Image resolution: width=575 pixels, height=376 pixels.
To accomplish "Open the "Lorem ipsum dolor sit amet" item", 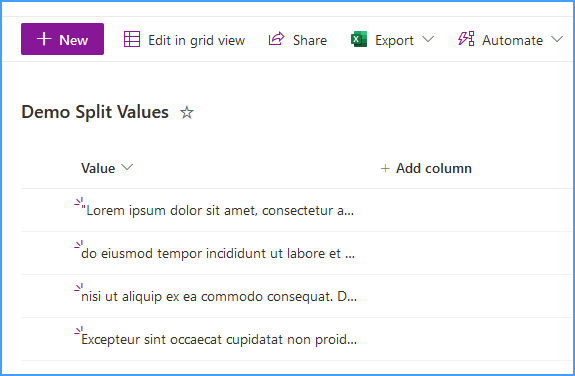I will [x=217, y=211].
